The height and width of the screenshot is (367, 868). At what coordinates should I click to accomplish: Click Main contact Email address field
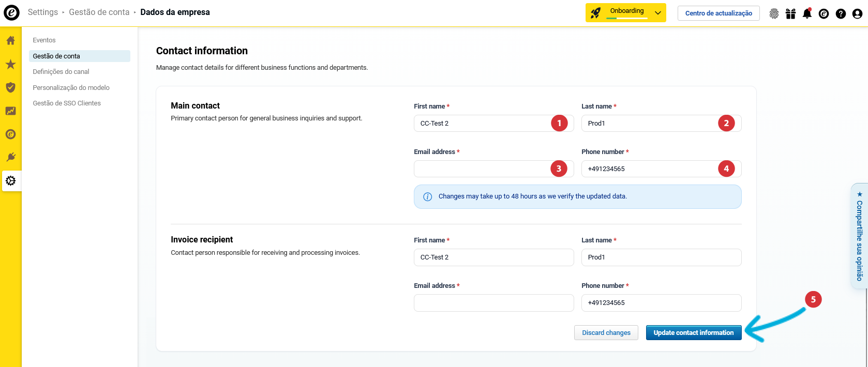click(x=481, y=169)
